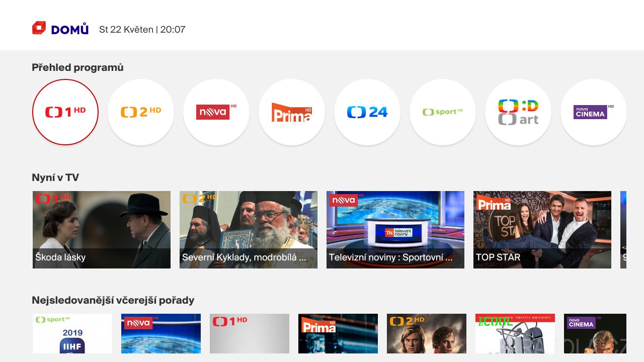Screen dimensions: 644x362
Task: Open the 2019 IIHF sport thumbnail
Action: [72, 334]
